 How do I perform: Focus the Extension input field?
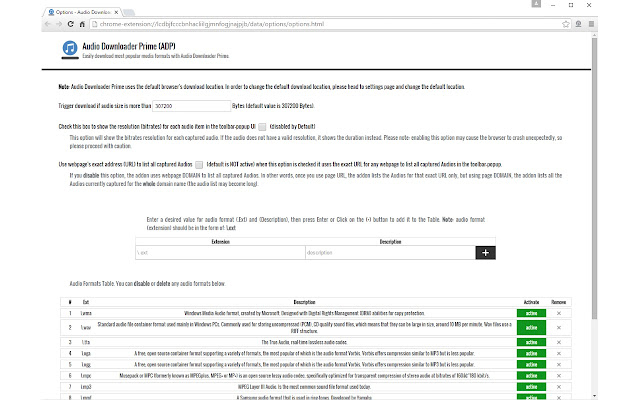point(220,253)
